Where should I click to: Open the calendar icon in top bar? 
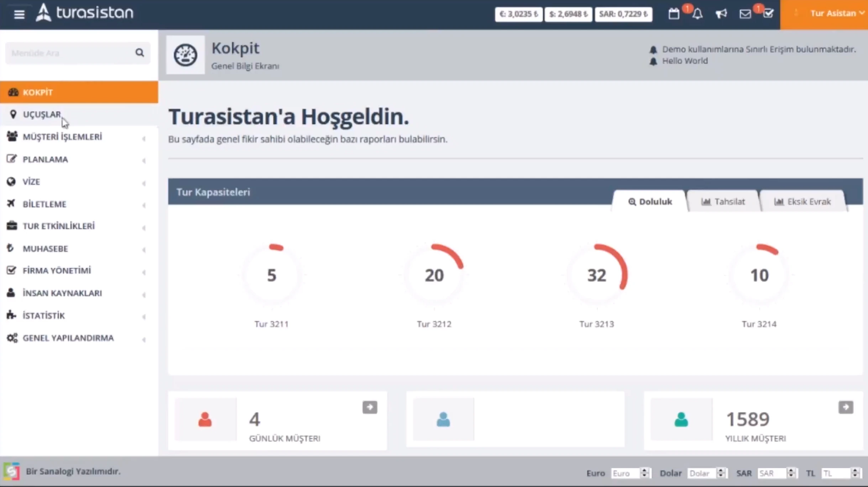tap(674, 14)
